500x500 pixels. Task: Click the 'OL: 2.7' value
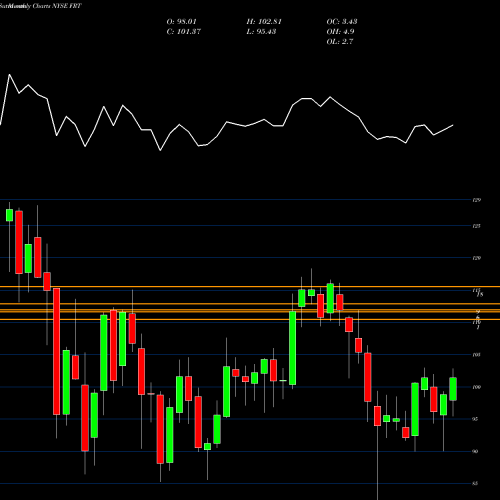[x=339, y=42]
